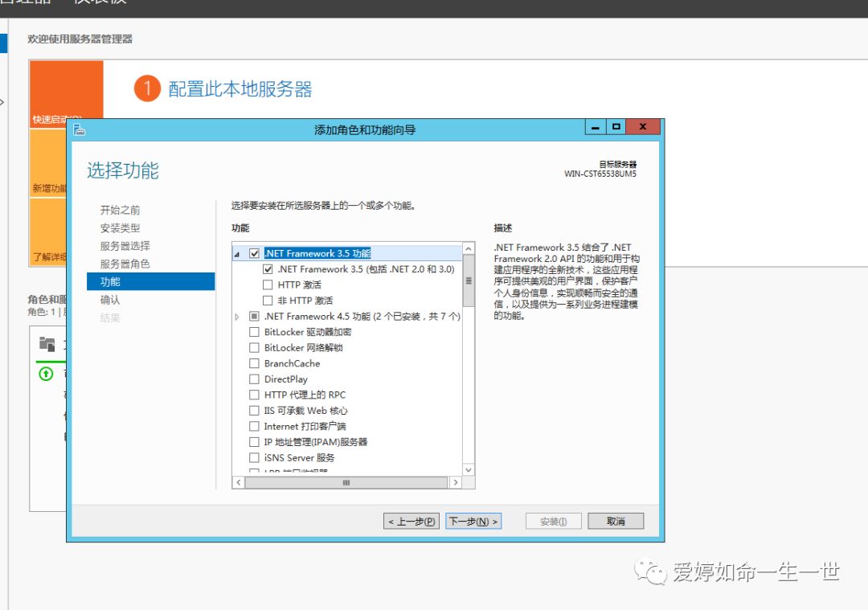This screenshot has width=868, height=610.
Task: Click the horizontal scrollbar thumb in feature list
Action: point(346,483)
